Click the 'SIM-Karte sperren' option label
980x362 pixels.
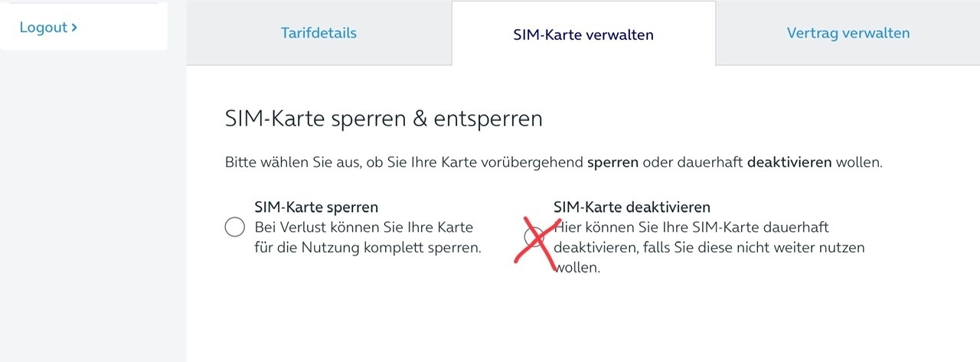pos(316,207)
